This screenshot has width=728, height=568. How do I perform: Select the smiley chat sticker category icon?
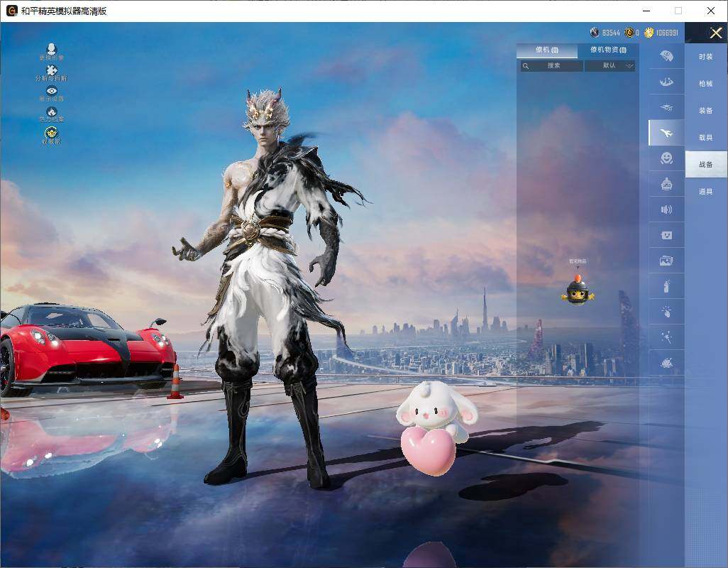pyautogui.click(x=667, y=235)
